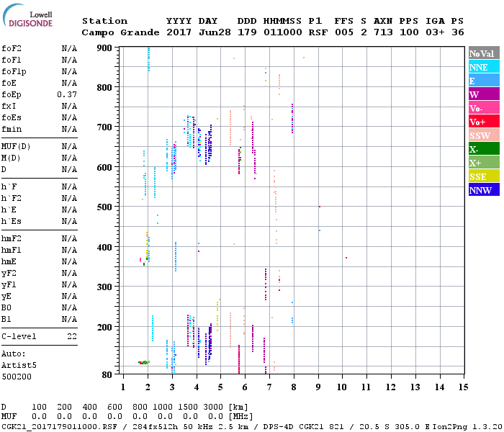The image size is (504, 432).
Task: Choose the Vo+ red legend swatch
Action: 483,122
